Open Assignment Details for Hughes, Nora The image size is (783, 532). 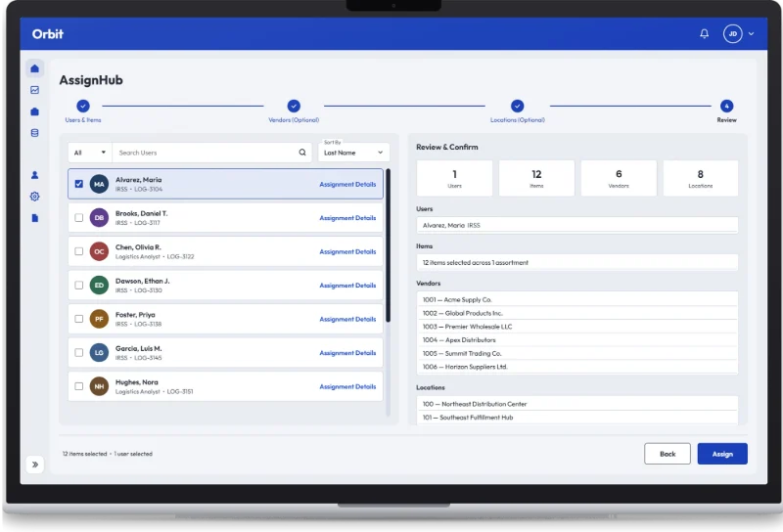[347, 386]
